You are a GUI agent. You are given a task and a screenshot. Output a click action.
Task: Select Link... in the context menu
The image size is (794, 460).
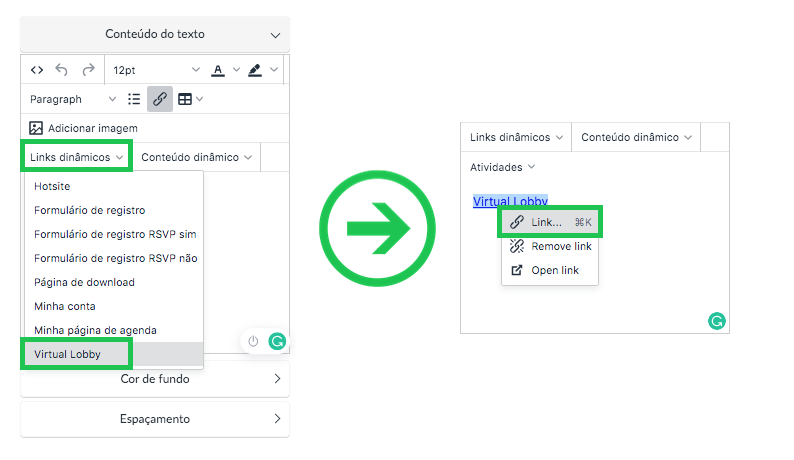550,222
